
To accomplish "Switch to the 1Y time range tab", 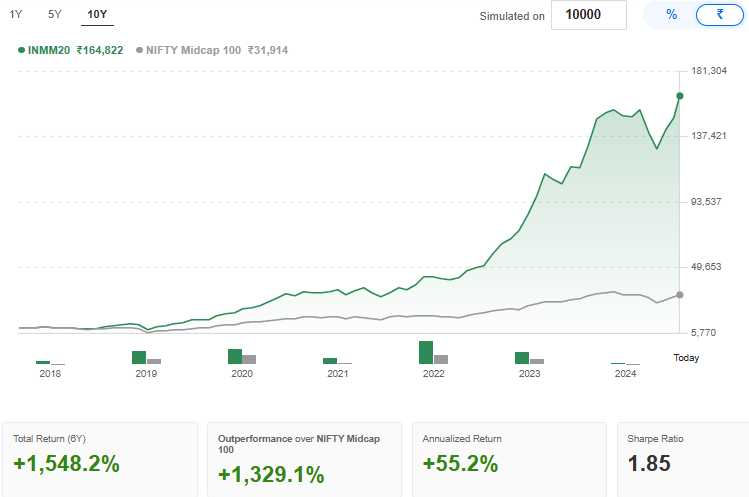I will point(16,14).
